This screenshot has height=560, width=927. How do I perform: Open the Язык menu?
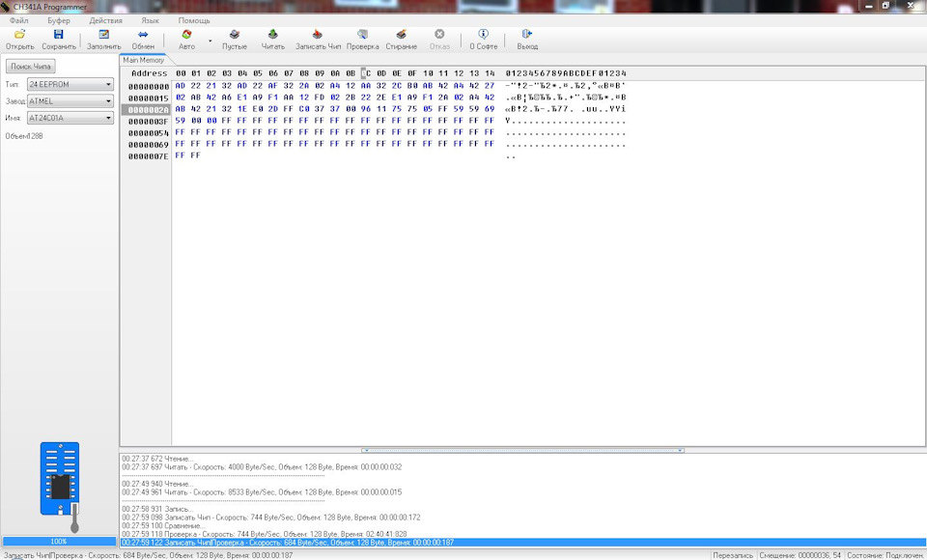tap(151, 20)
